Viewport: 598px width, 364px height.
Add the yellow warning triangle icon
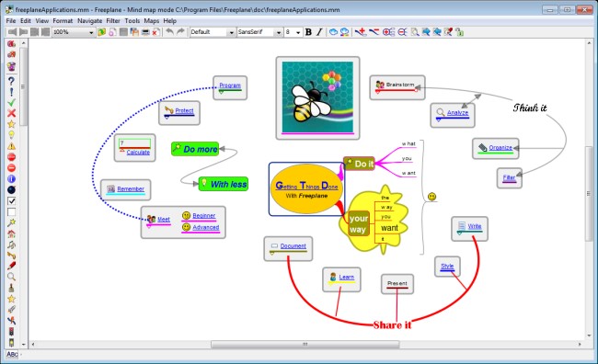coord(11,146)
